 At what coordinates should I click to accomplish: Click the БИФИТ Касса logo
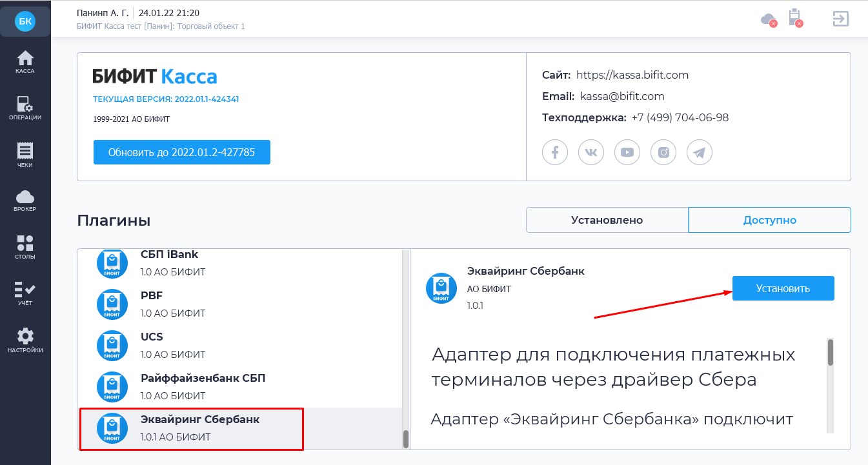(155, 77)
